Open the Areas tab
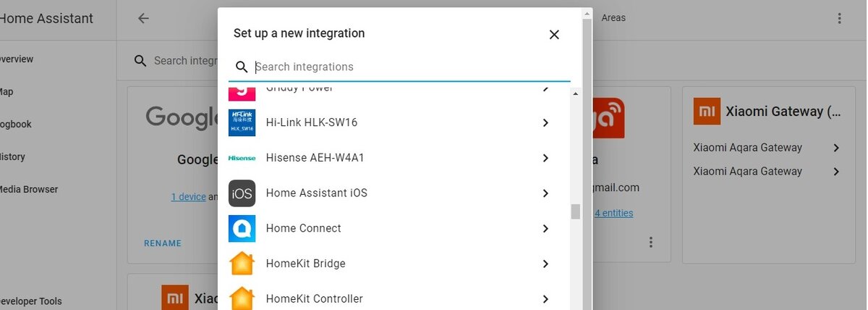 (x=613, y=18)
